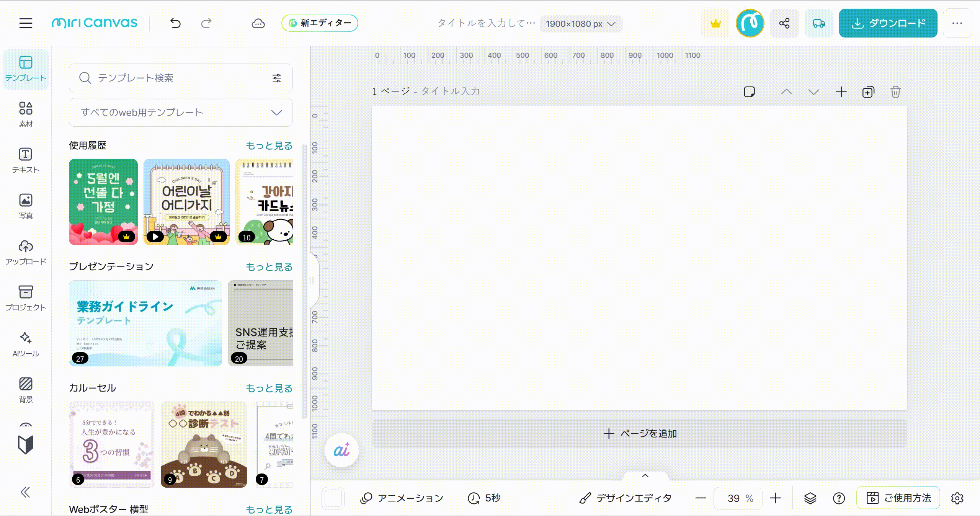Open the AIツール sidebar tab
The image size is (980, 516).
click(x=26, y=345)
